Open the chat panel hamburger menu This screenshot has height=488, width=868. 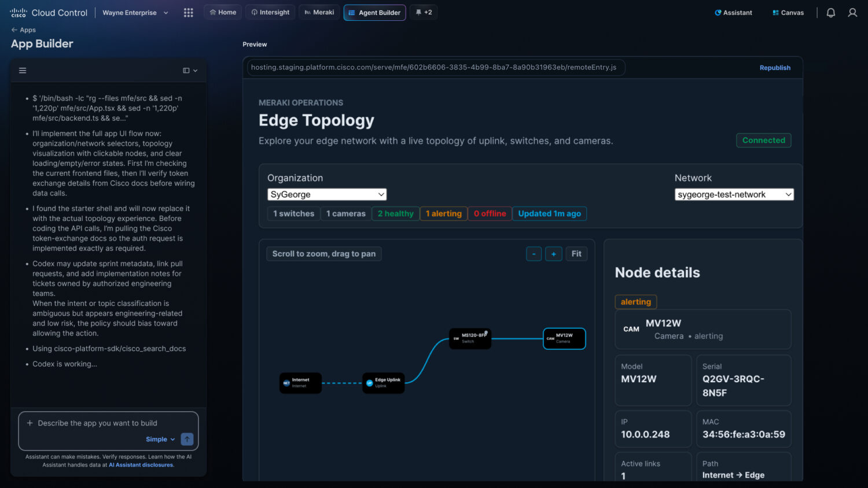23,71
